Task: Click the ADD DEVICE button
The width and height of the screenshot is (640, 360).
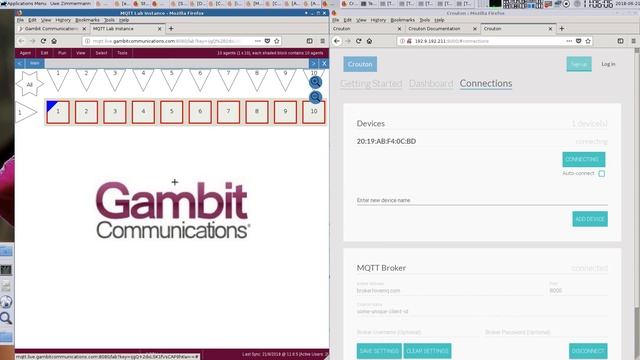Action: [590, 219]
